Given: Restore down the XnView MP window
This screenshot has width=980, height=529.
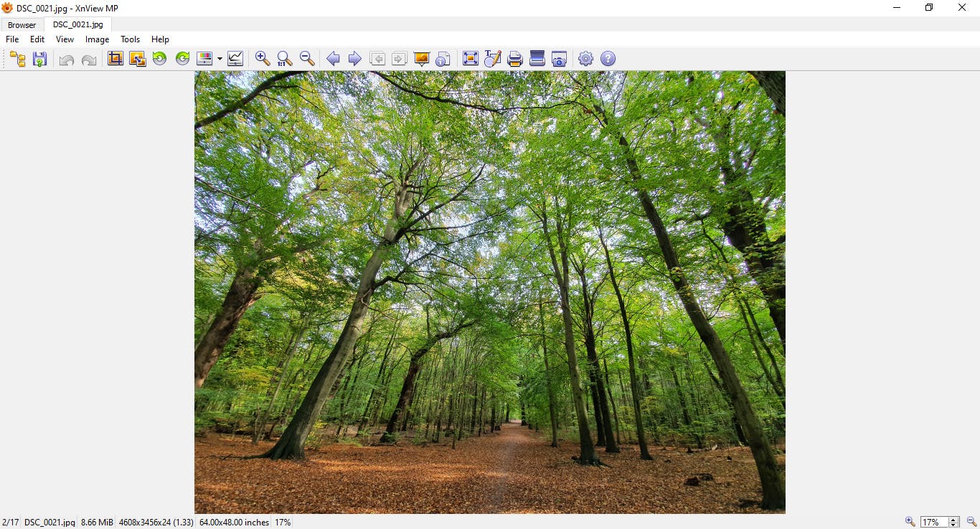Looking at the screenshot, I should click(929, 8).
